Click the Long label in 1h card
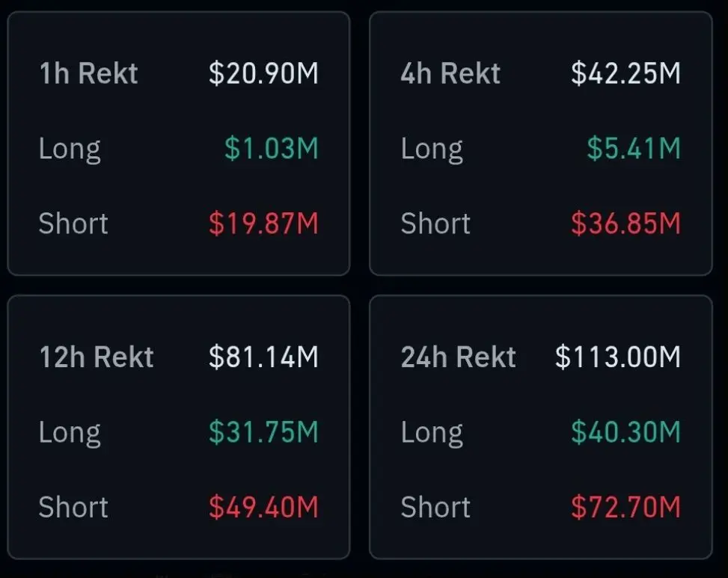728x578 pixels. click(x=70, y=150)
